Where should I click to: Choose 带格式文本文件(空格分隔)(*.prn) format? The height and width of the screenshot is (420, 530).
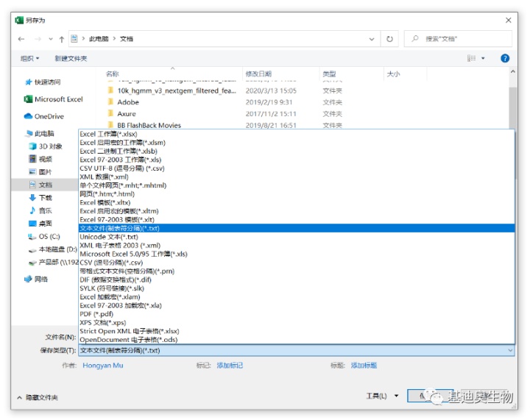pos(297,271)
